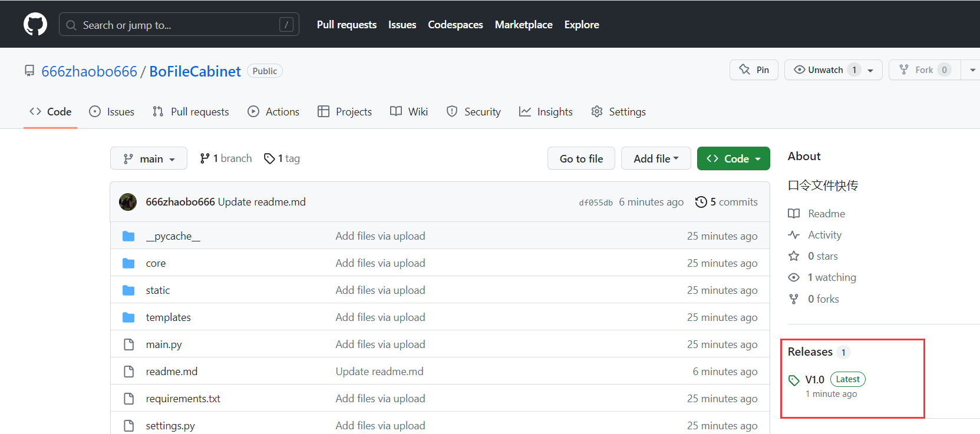Image resolution: width=980 pixels, height=434 pixels.
Task: Open the Add file dropdown
Action: (656, 158)
